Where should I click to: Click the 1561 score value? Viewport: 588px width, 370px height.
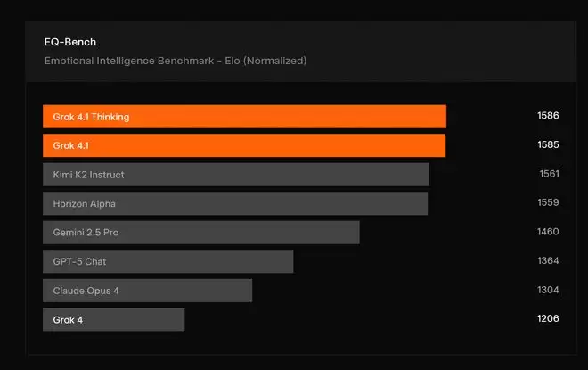549,174
